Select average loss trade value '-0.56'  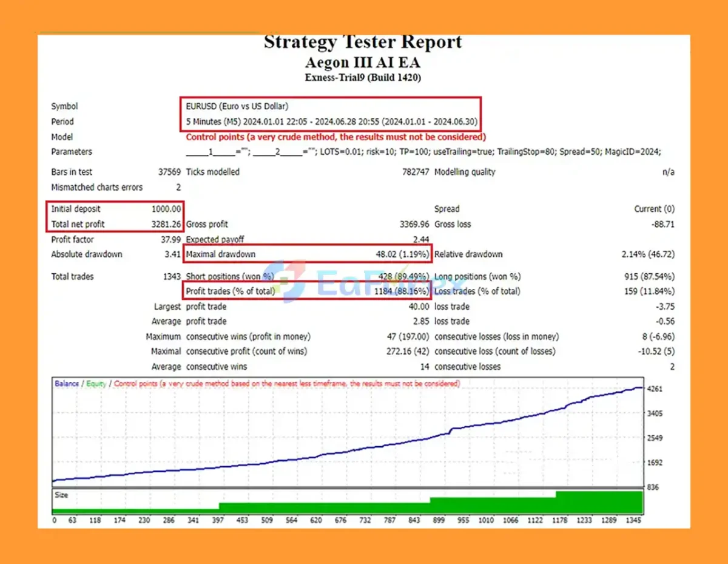click(x=665, y=321)
